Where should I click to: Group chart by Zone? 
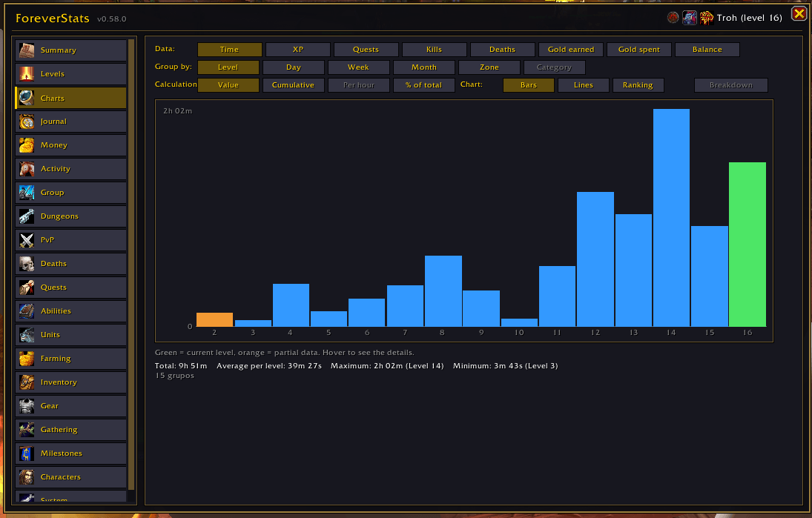489,67
